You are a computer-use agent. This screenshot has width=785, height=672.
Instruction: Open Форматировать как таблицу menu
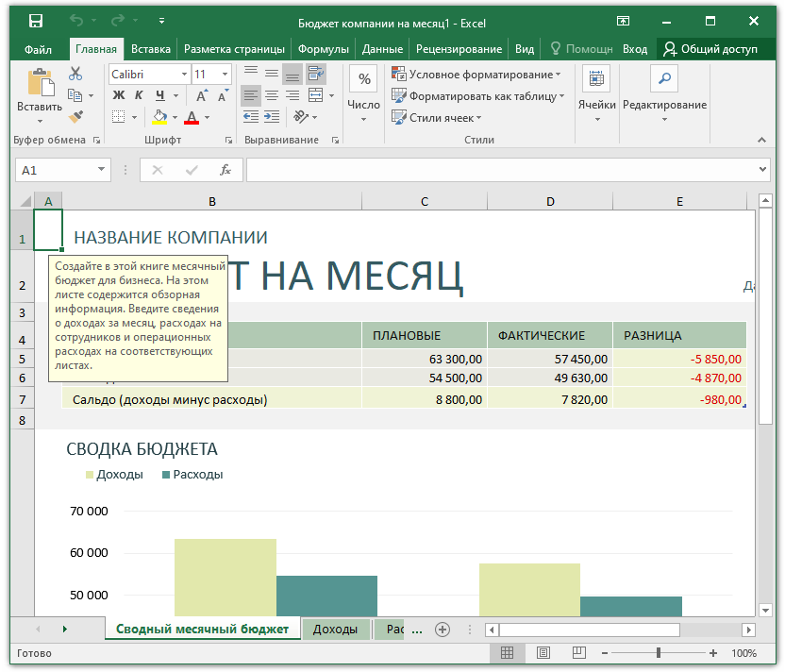(478, 96)
